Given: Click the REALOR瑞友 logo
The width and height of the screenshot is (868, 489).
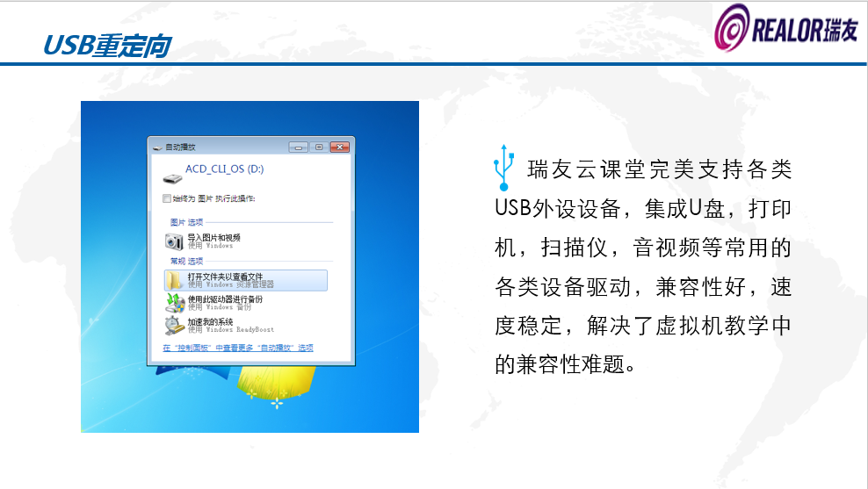Looking at the screenshot, I should [x=786, y=31].
